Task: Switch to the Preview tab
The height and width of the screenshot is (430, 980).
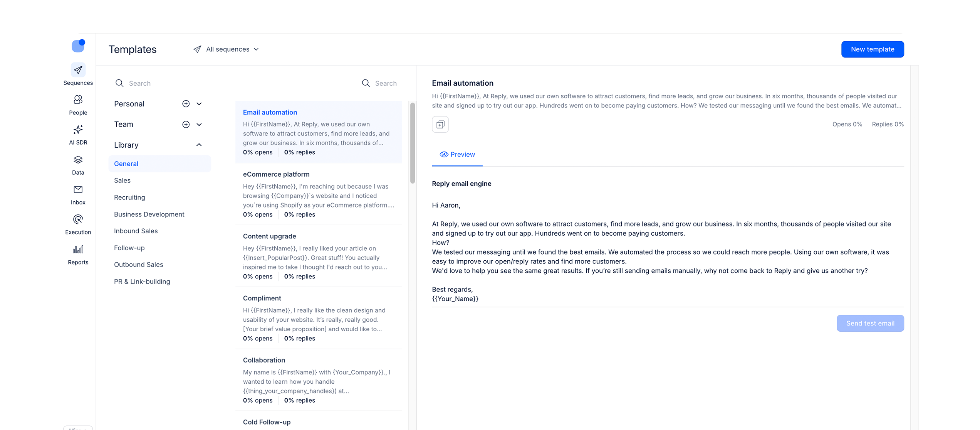Action: pyautogui.click(x=457, y=154)
